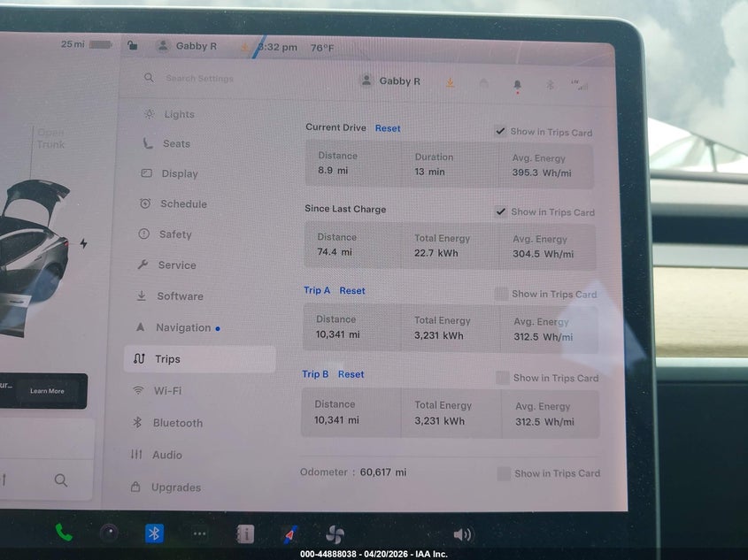This screenshot has height=560, width=748.
Task: Open the Bluetooth app in bottom bar
Action: tap(154, 533)
